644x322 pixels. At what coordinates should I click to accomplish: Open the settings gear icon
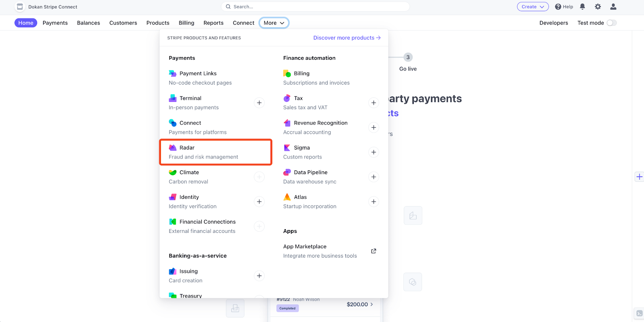(x=598, y=6)
